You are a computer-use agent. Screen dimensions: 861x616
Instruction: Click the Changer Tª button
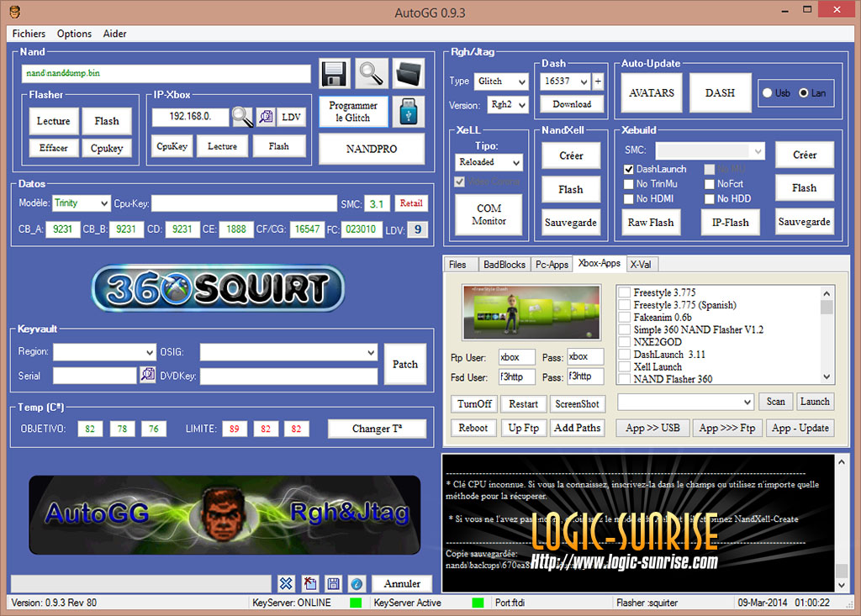point(378,429)
